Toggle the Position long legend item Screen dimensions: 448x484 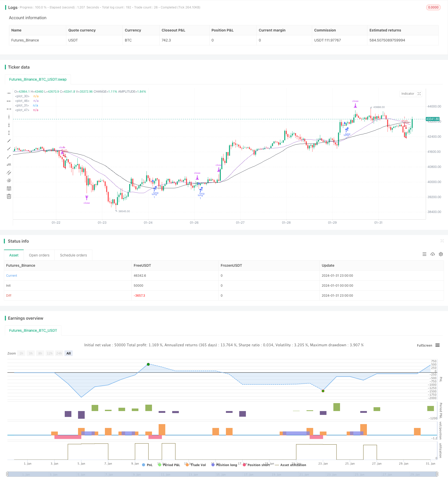tap(224, 465)
